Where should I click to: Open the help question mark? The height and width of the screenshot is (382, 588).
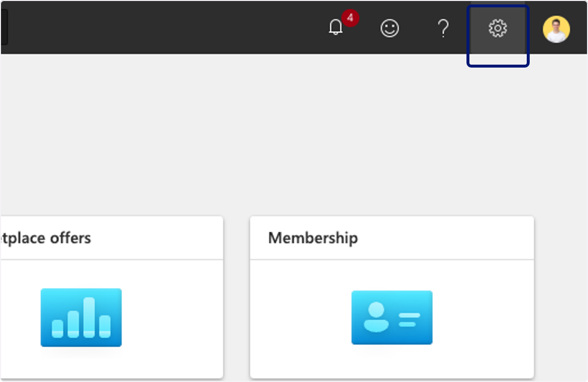point(443,28)
